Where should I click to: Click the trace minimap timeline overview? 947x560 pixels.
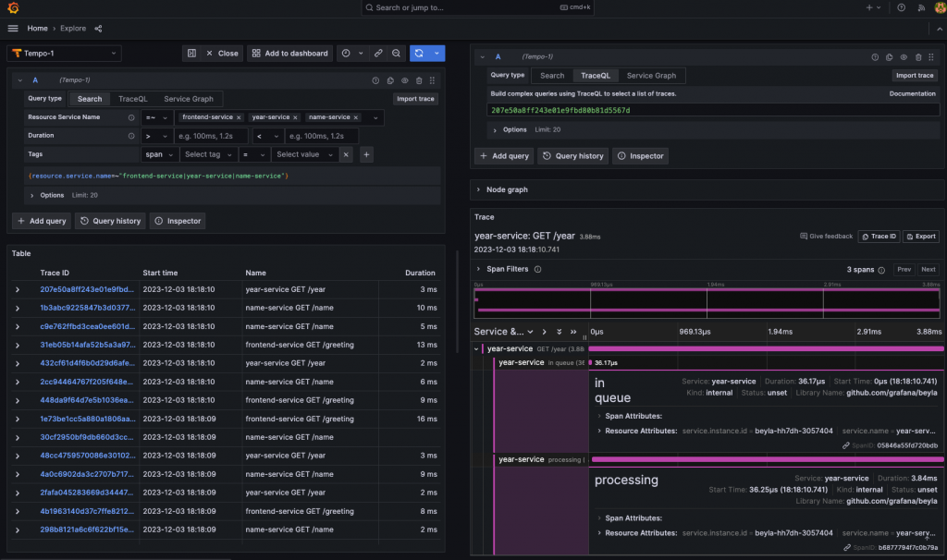pyautogui.click(x=707, y=303)
